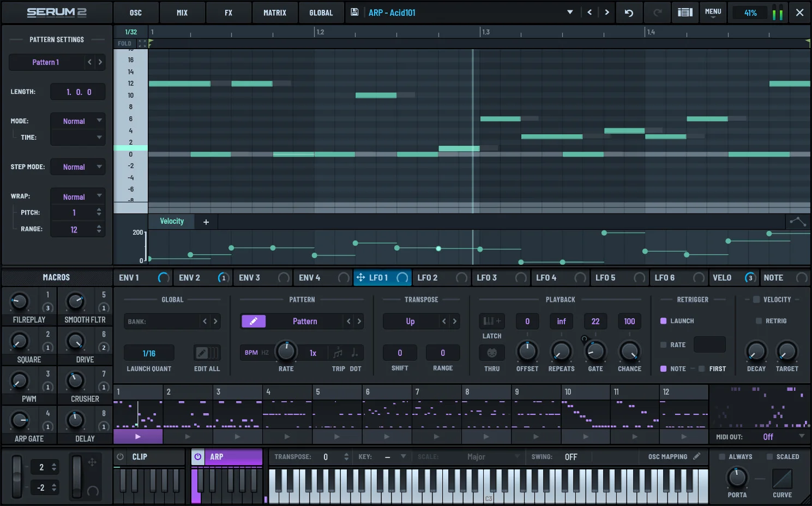
Task: Open the velocity lane curve icon
Action: [797, 221]
